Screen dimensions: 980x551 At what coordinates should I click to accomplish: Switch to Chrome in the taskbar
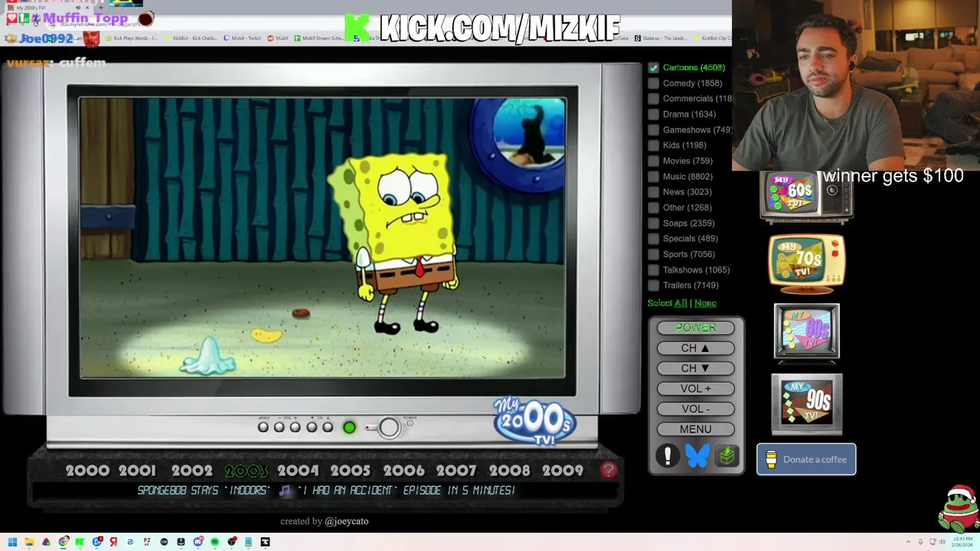click(64, 542)
